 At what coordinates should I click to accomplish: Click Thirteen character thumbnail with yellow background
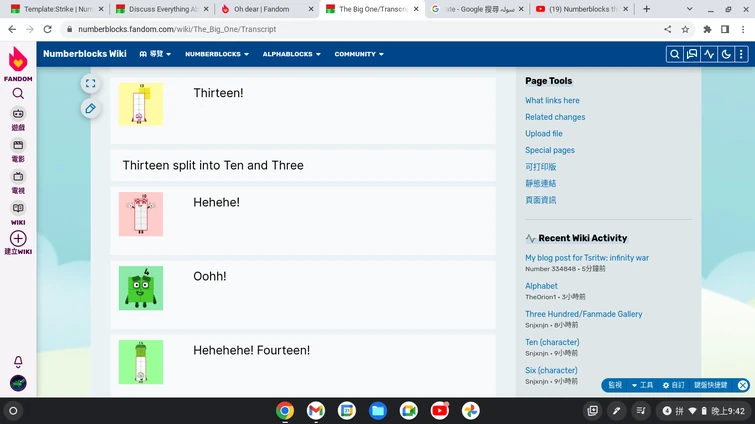pyautogui.click(x=141, y=104)
